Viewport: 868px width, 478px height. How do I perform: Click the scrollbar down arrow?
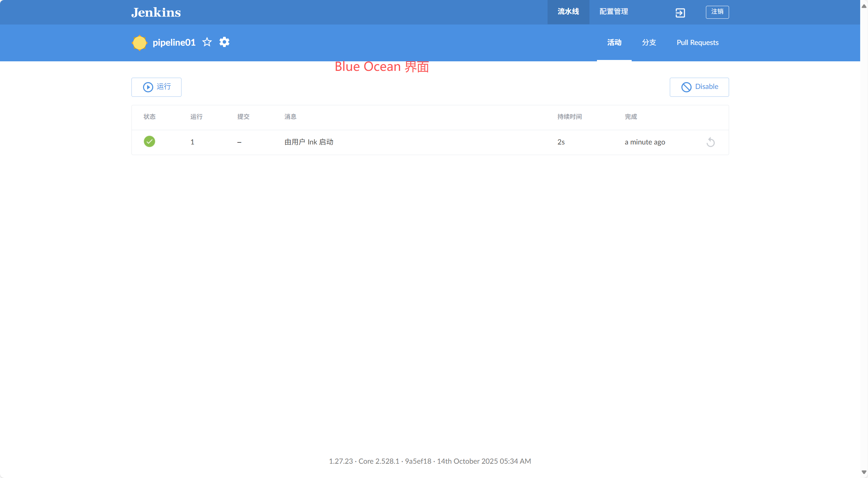(864, 472)
